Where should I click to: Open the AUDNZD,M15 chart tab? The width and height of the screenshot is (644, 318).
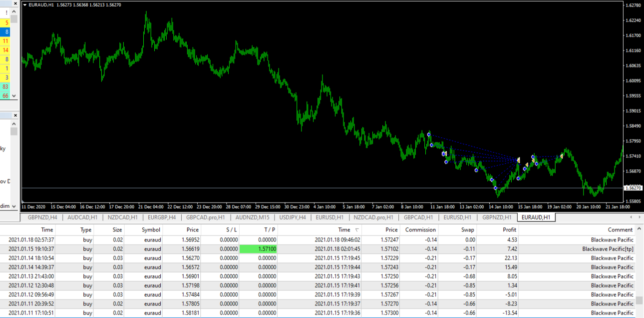click(x=252, y=217)
